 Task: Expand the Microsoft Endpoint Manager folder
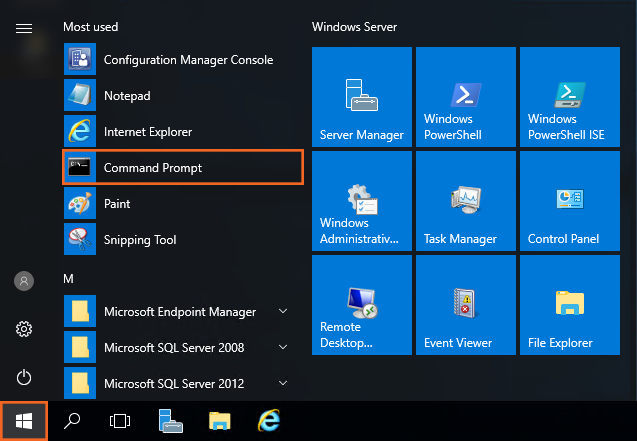point(180,312)
